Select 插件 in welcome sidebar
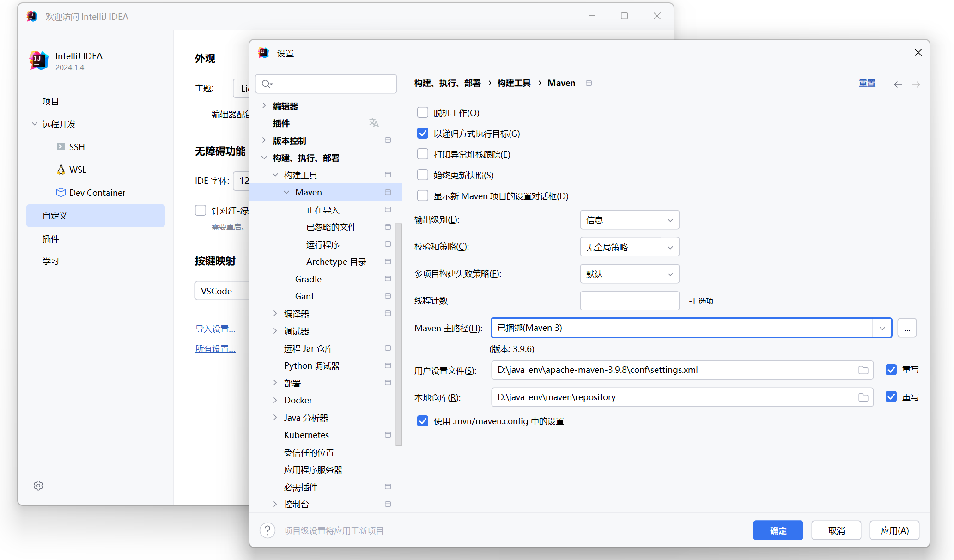The height and width of the screenshot is (560, 954). [x=96, y=238]
